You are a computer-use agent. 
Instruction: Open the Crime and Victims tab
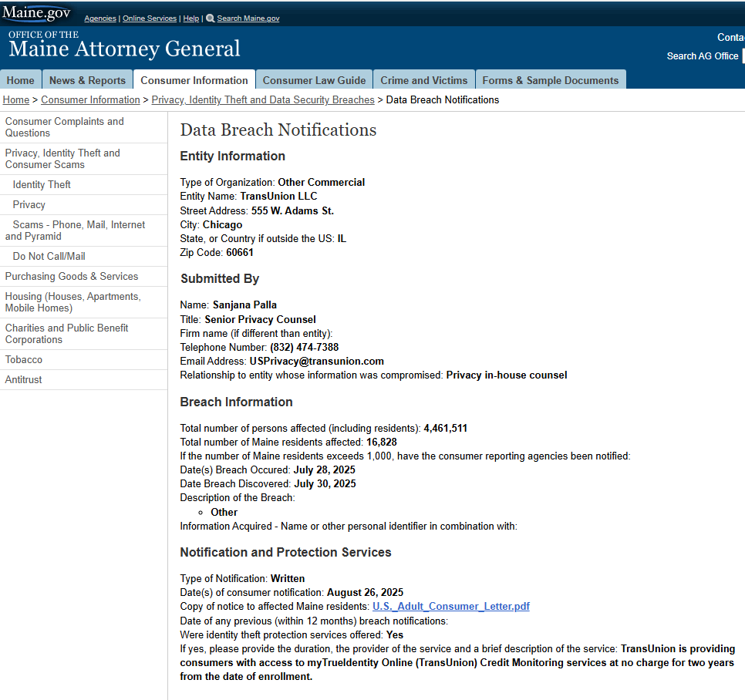click(x=424, y=80)
